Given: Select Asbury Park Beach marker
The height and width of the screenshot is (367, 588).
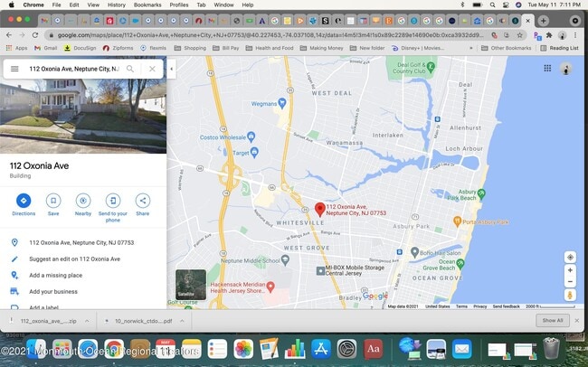Looking at the screenshot, I should pos(482,193).
